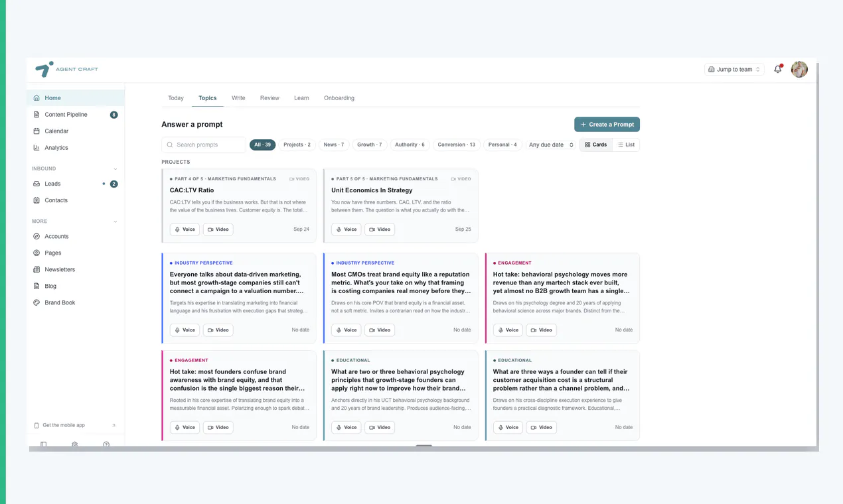Open Newsletters in the sidebar
Screen dimensions: 843x504
[75, 269]
